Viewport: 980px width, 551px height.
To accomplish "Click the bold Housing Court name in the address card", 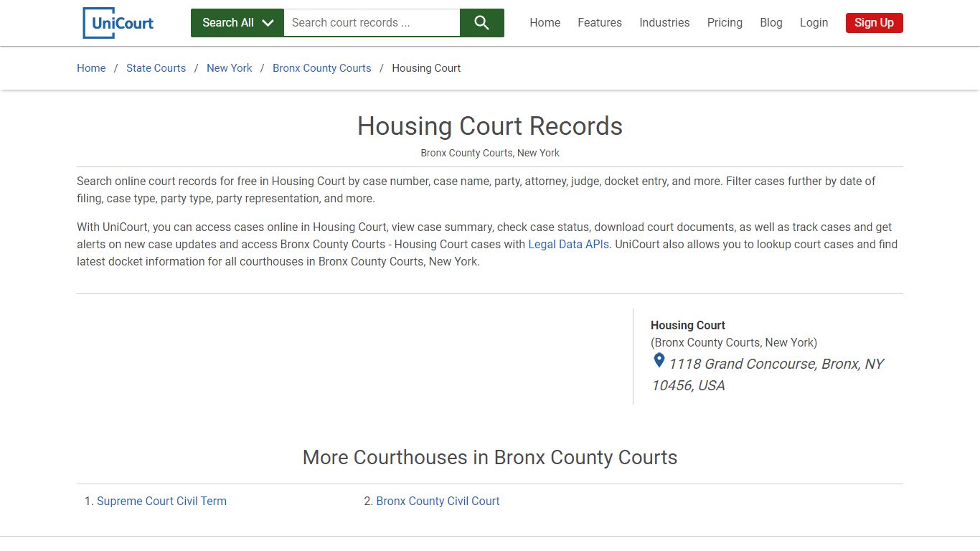I will pyautogui.click(x=688, y=325).
